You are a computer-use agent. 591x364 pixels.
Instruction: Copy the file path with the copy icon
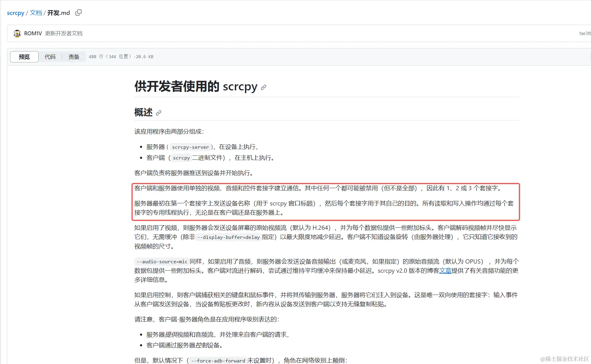click(79, 12)
